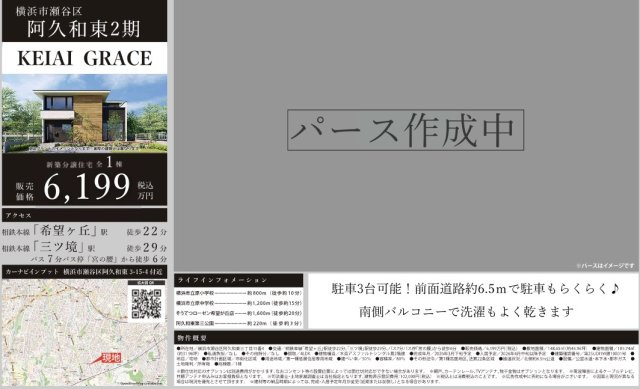This screenshot has height=389, width=640.
Task: Click the 物件概要 section header
Action: tap(406, 338)
